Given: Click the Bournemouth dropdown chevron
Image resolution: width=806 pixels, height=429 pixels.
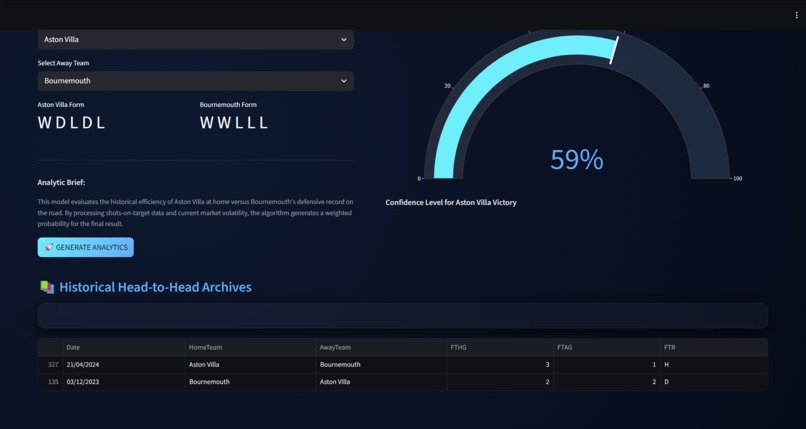Looking at the screenshot, I should pyautogui.click(x=343, y=81).
